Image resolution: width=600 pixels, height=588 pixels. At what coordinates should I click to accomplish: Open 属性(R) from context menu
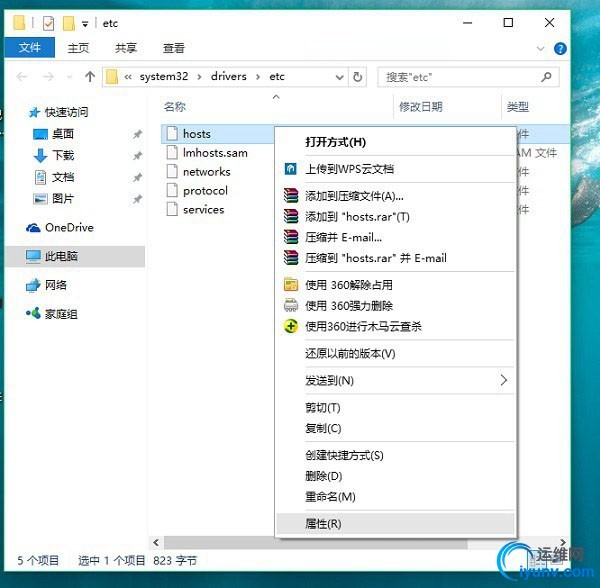(395, 524)
